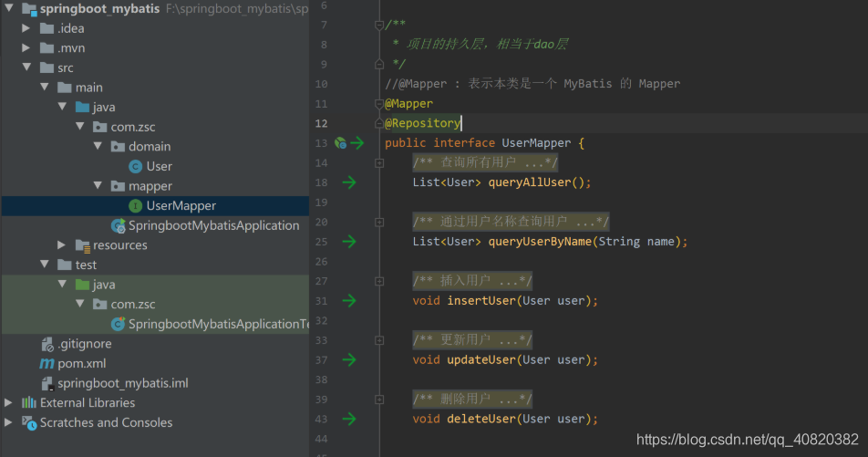Click gutter arrow beside insertUser
The image size is (868, 457).
click(349, 301)
